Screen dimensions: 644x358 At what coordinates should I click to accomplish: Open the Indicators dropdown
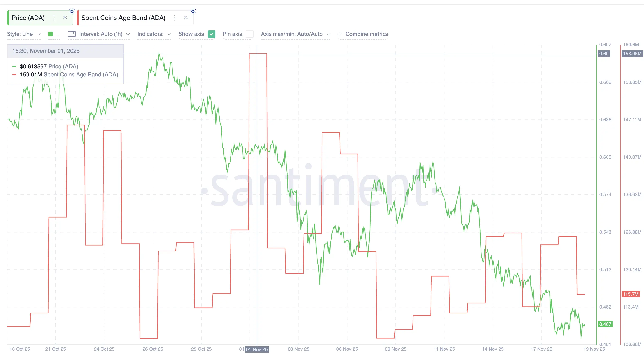tap(154, 34)
